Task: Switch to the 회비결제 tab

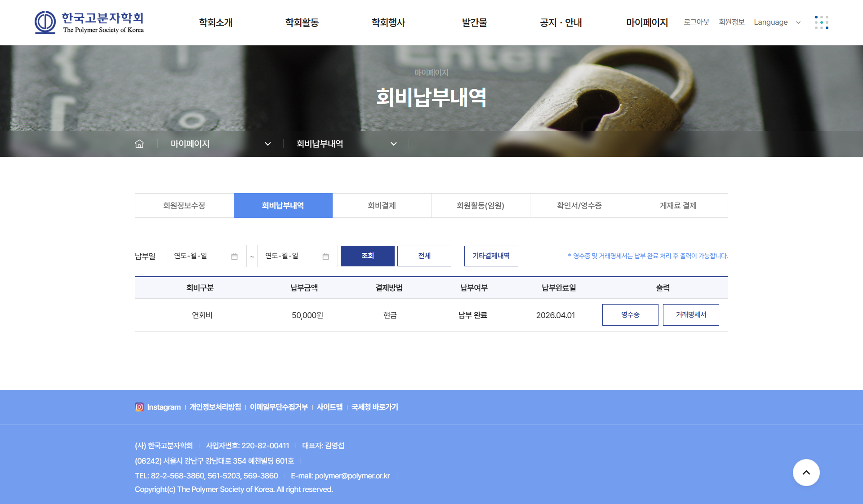Action: 382,206
